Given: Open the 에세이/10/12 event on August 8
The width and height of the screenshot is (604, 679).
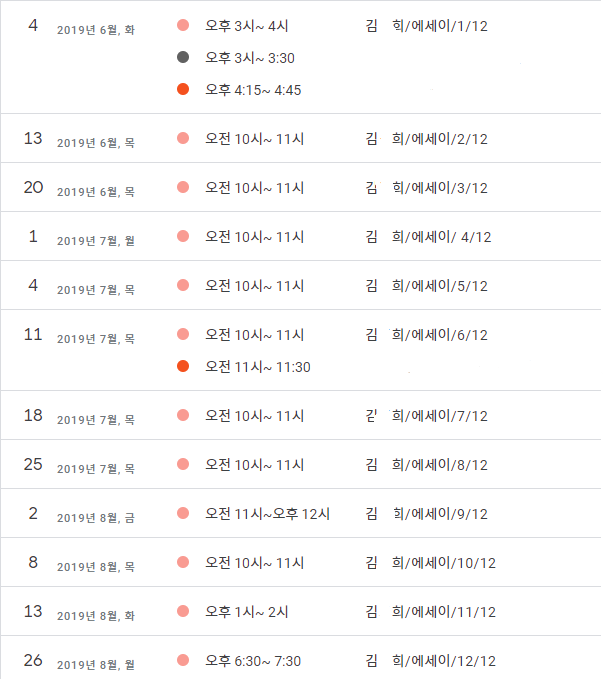Looking at the screenshot, I should [431, 563].
